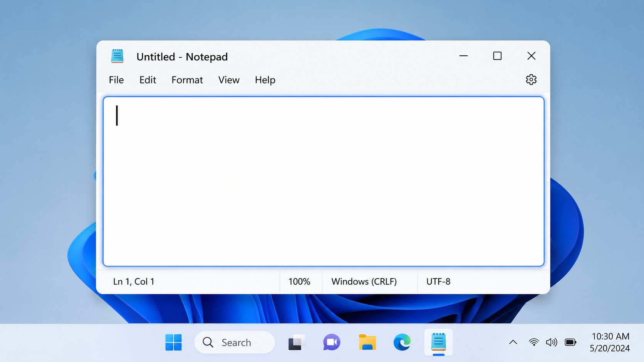Click the taskbar Search field
This screenshot has width=644, height=362.
(235, 342)
